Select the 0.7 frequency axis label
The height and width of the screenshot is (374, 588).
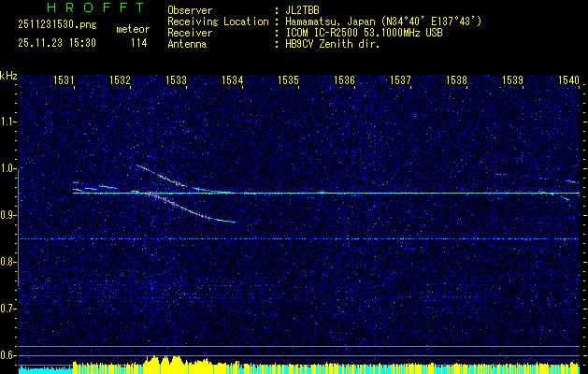(9, 308)
